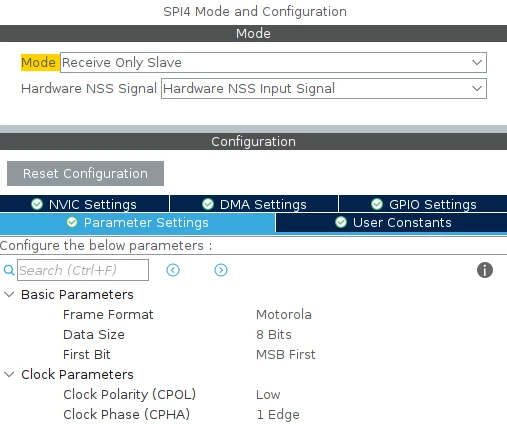Click the green check on DMA Settings tab

click(x=208, y=204)
